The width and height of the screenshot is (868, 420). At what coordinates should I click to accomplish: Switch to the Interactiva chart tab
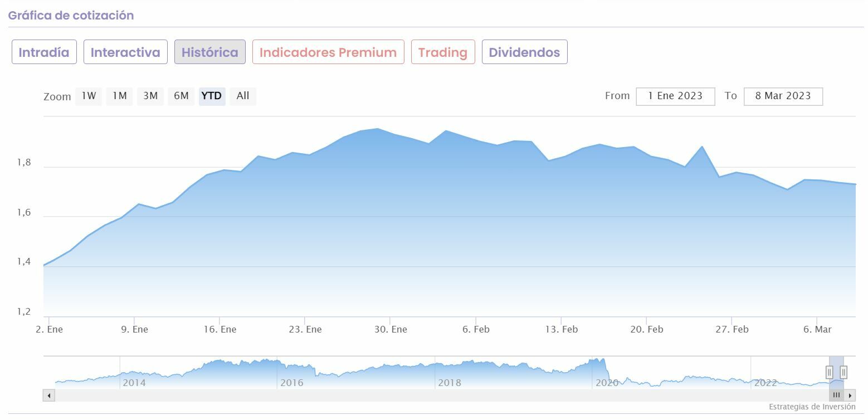pyautogui.click(x=125, y=52)
